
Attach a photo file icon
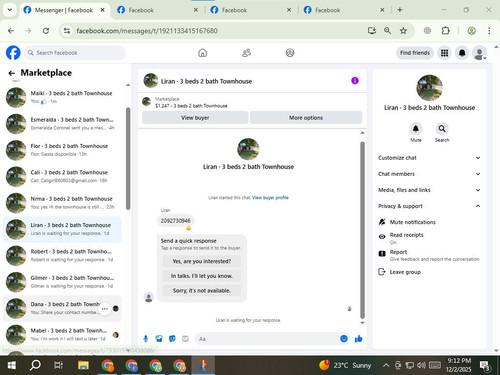tap(159, 339)
